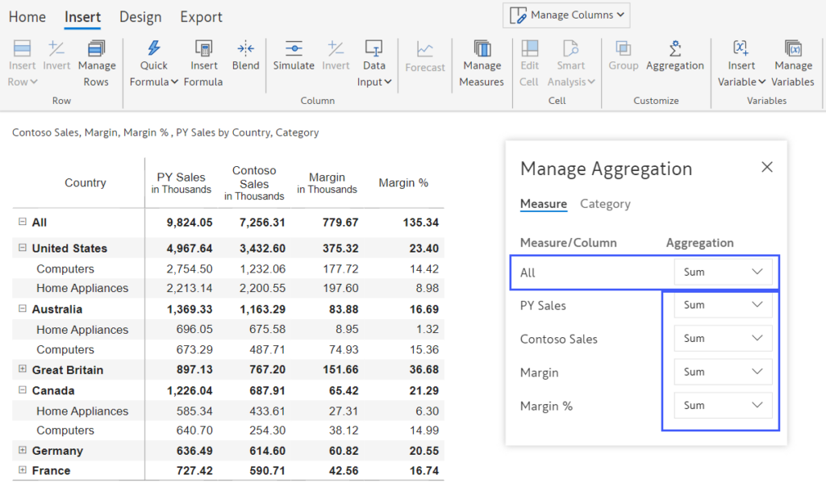Viewport: 826px width, 504px height.
Task: Click Canada PY Sales value 1,226.04
Action: (190, 391)
